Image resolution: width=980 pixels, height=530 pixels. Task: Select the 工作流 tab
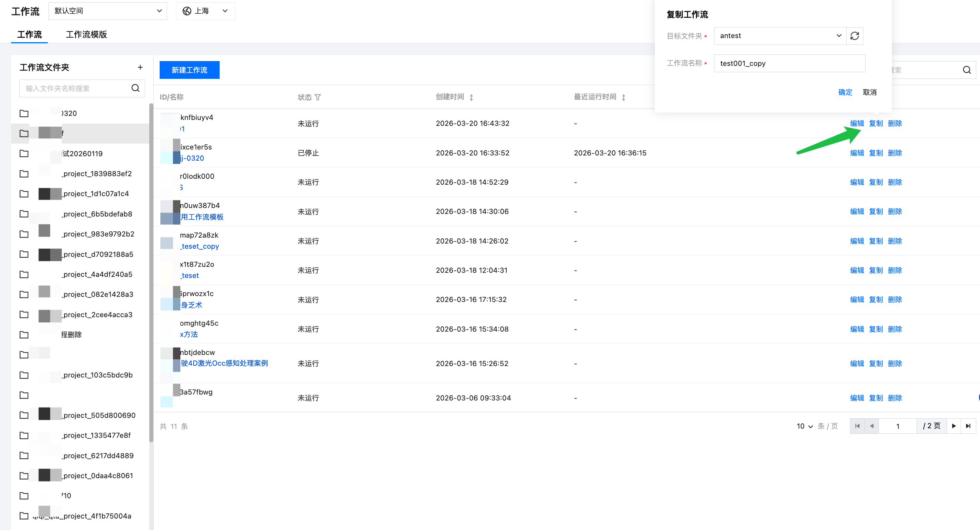[29, 34]
